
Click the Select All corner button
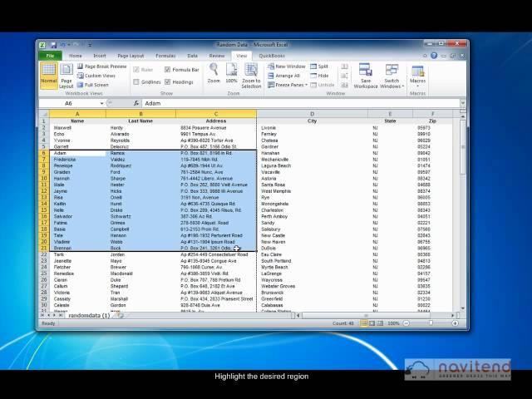point(44,114)
